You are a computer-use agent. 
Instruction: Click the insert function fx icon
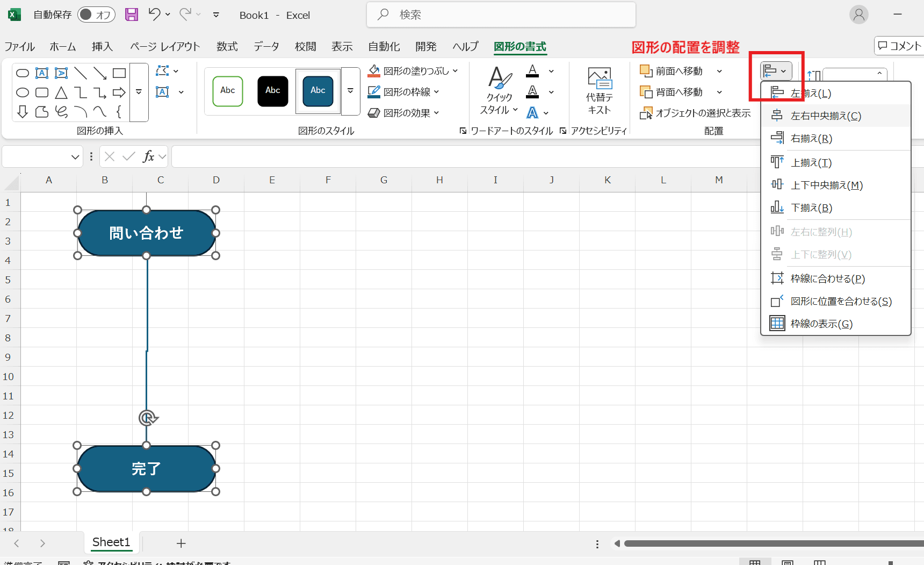pyautogui.click(x=148, y=156)
